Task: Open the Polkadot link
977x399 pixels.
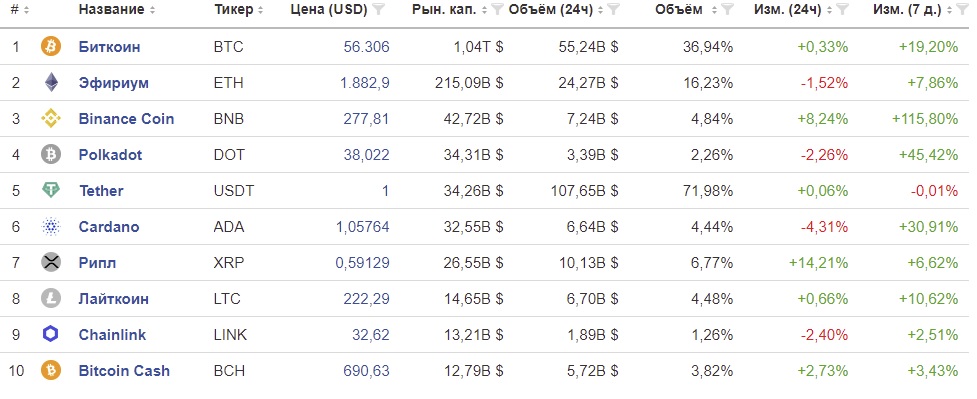Action: [x=110, y=155]
